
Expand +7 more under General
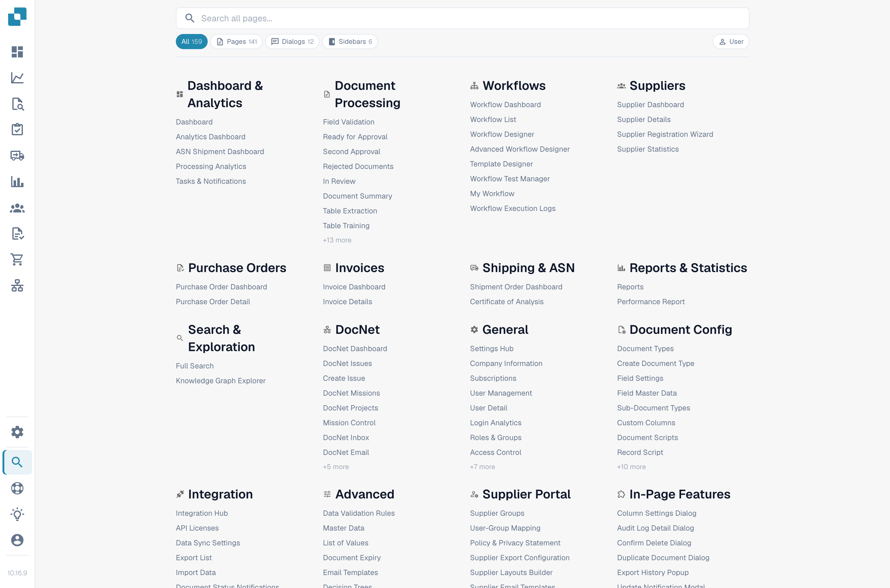pyautogui.click(x=482, y=467)
